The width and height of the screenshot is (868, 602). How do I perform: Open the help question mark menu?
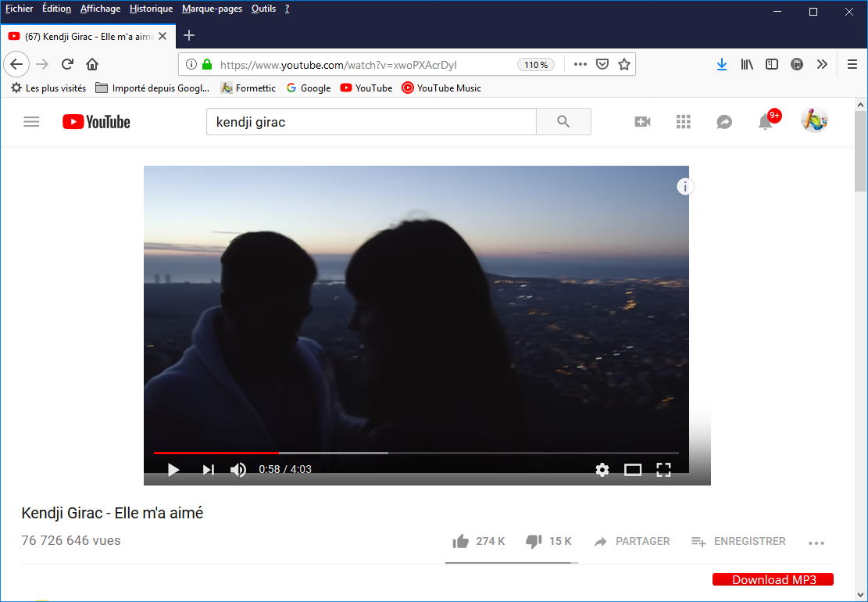point(287,9)
